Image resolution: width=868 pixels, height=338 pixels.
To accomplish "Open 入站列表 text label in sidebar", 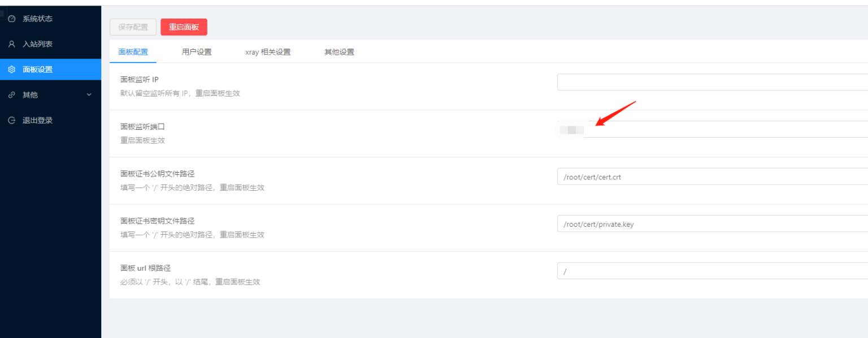I will [37, 44].
